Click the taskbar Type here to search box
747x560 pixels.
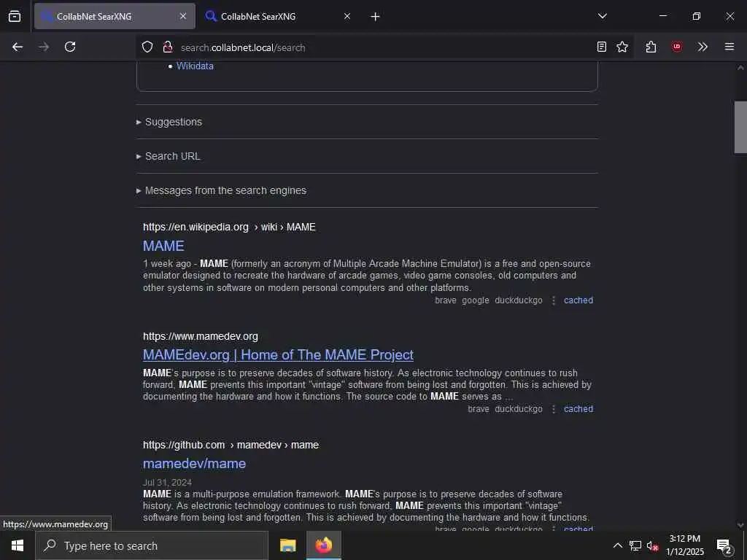152,545
